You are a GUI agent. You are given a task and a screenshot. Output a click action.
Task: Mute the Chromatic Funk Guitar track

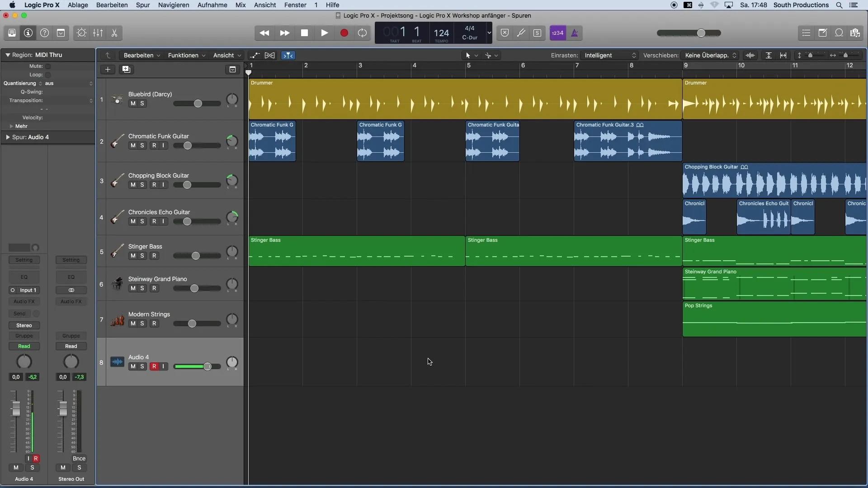133,145
